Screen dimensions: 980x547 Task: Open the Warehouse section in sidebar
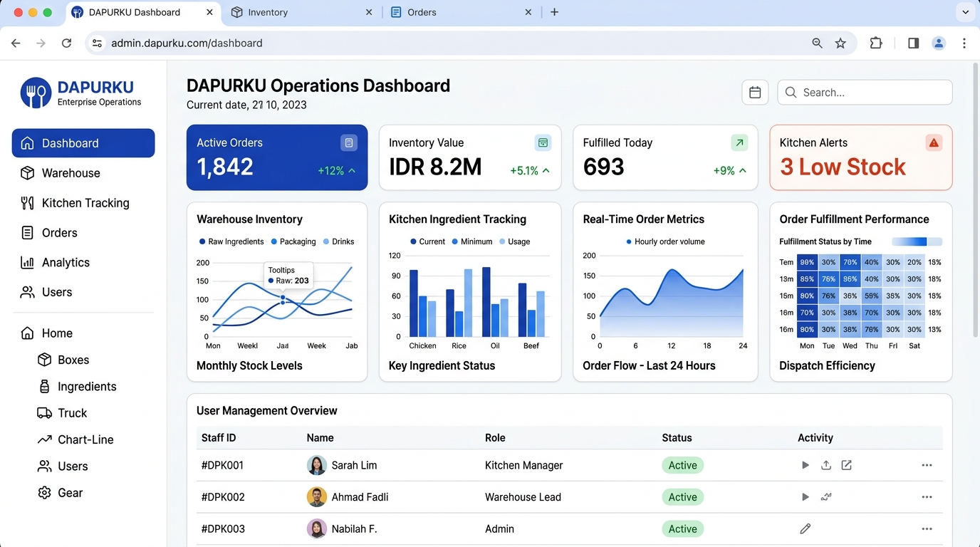(83, 173)
